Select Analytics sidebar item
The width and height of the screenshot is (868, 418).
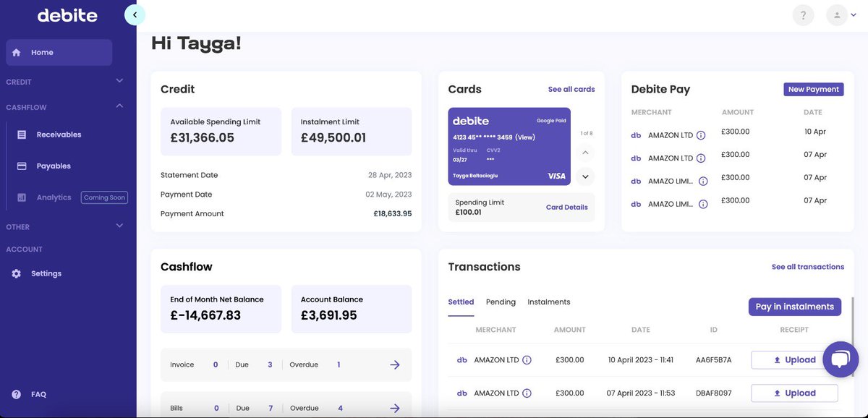click(x=54, y=197)
